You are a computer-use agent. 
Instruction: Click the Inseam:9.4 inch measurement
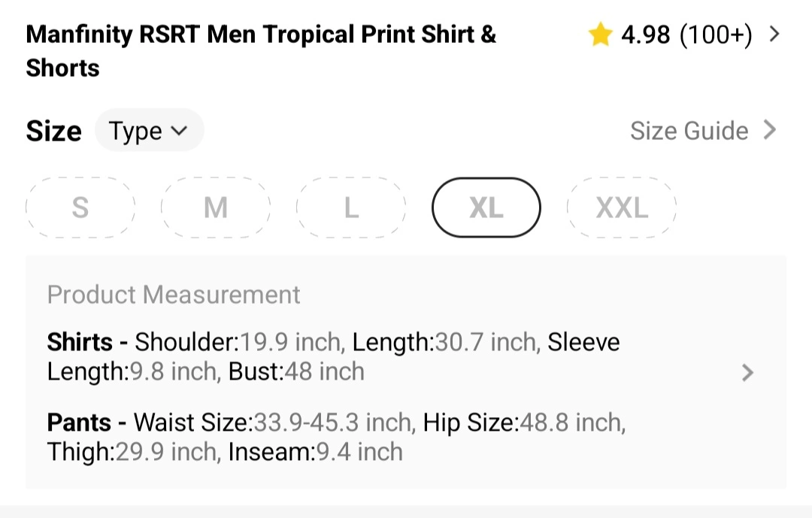tap(315, 452)
